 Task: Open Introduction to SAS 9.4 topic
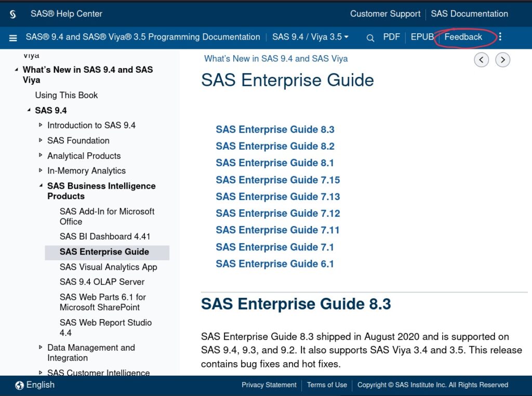pos(91,125)
